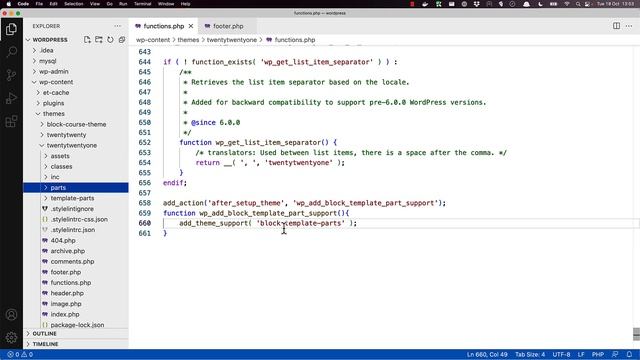Open notifications bell in status bar

(629, 354)
